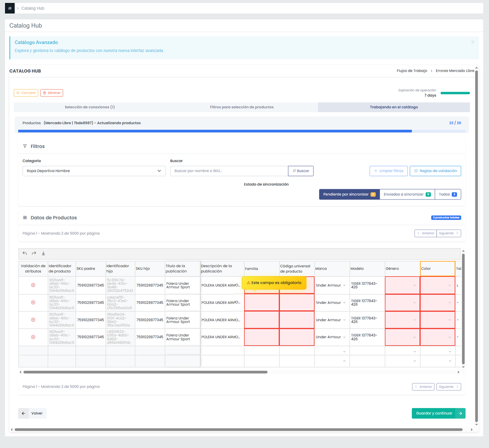Show Todos sync status products

click(448, 194)
